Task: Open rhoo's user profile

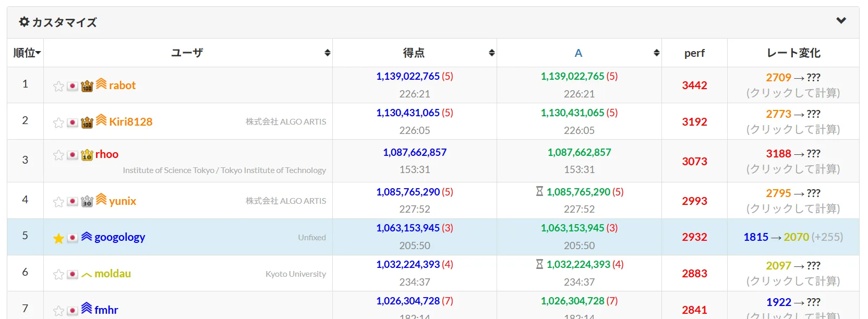Action: tap(107, 154)
